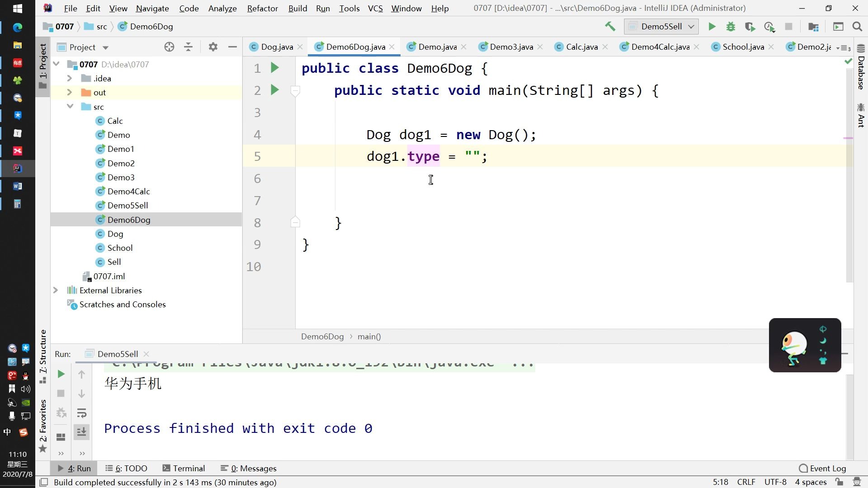The image size is (868, 488).
Task: Click the UTF-8 encoding selector
Action: tap(775, 482)
